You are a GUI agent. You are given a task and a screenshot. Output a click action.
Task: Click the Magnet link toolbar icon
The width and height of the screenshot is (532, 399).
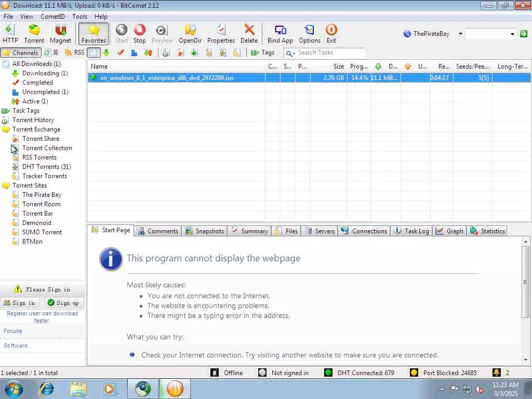[60, 34]
